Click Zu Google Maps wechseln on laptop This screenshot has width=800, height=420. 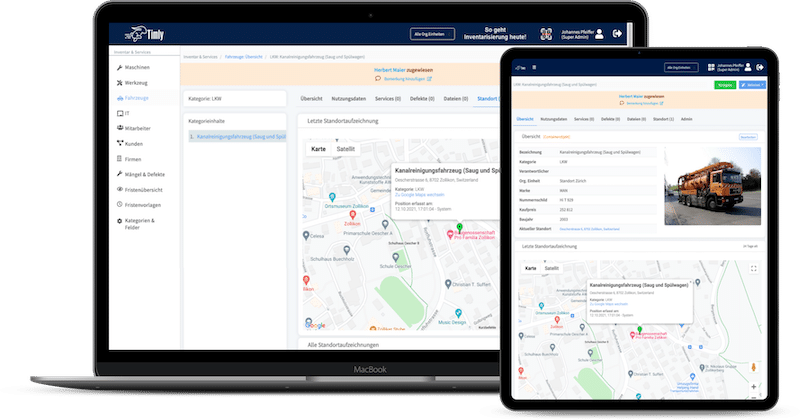pos(419,195)
